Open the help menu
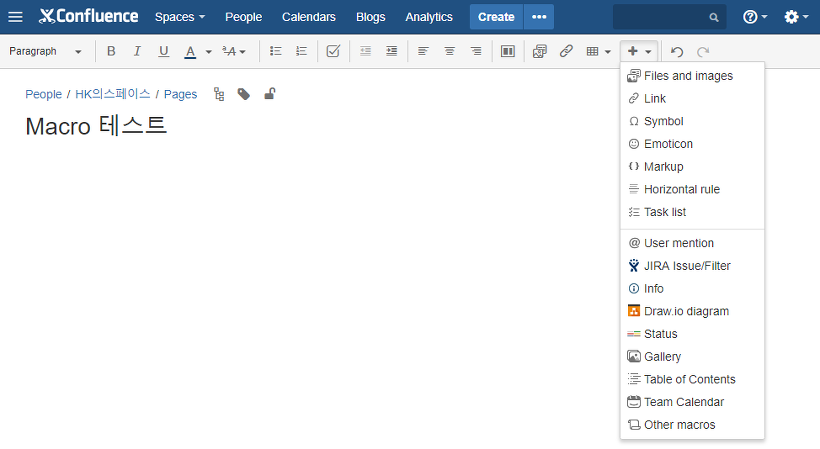820x449 pixels. (755, 17)
